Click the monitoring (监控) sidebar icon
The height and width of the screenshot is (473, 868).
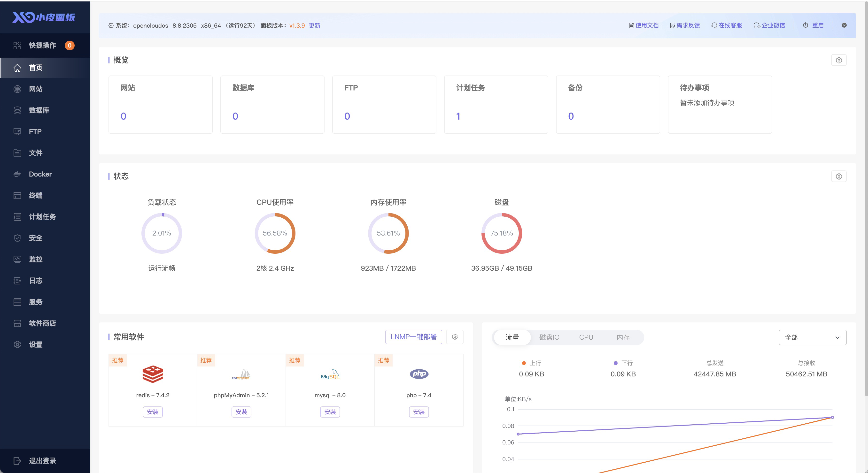tap(17, 259)
